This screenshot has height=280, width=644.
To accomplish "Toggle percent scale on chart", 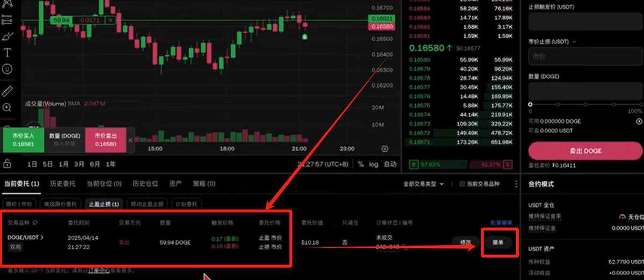I will (x=361, y=164).
